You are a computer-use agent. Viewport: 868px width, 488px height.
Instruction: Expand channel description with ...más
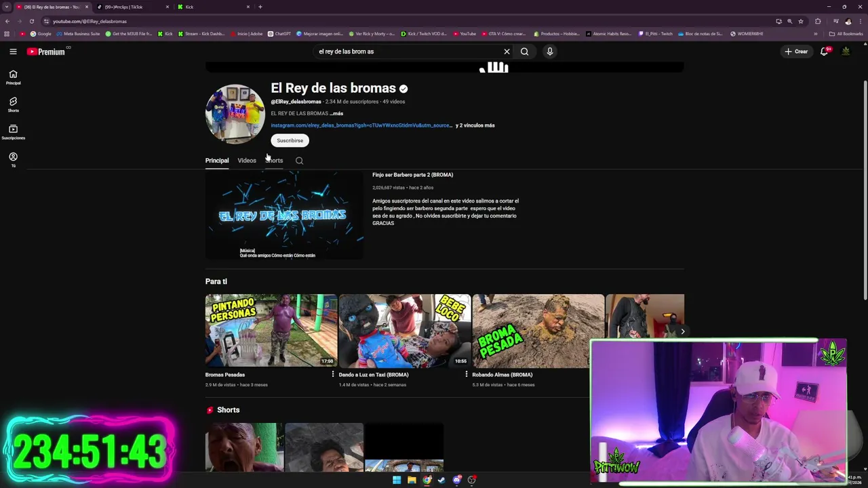[x=336, y=114]
